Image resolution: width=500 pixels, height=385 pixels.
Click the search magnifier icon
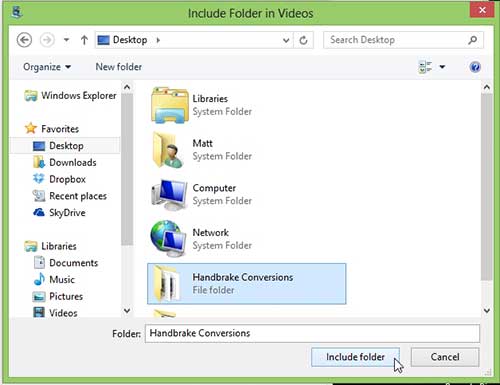472,40
